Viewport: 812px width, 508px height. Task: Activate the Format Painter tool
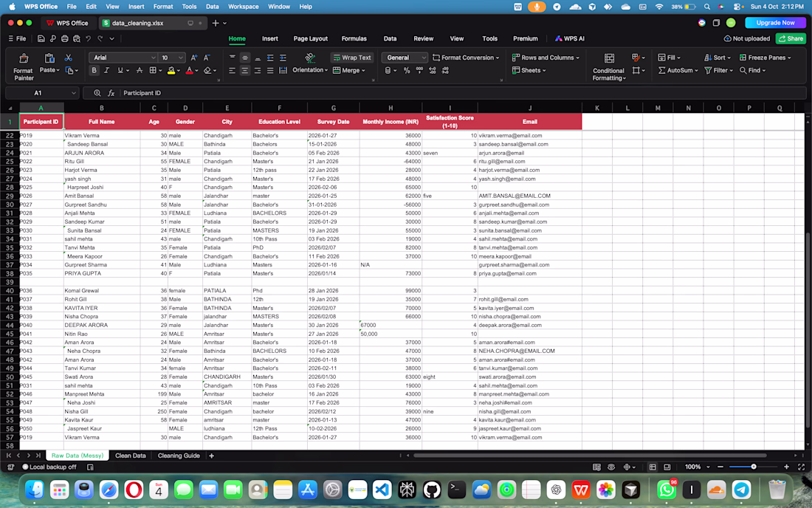tap(24, 66)
